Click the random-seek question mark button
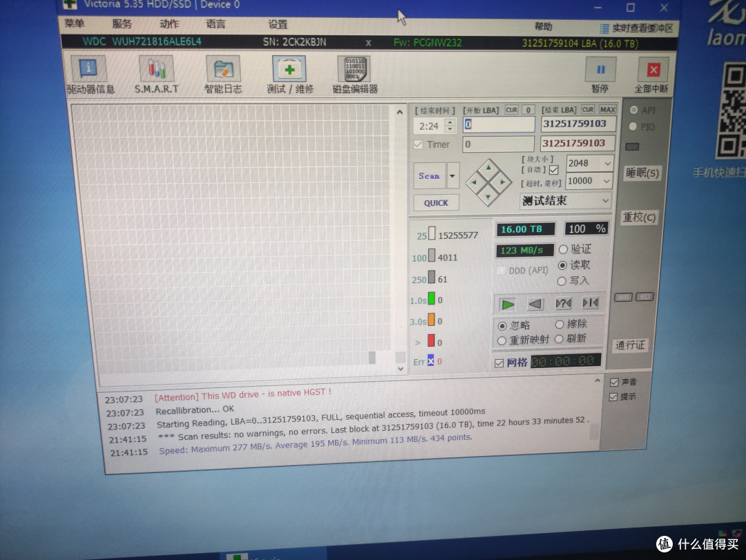The width and height of the screenshot is (746, 560). point(563,303)
